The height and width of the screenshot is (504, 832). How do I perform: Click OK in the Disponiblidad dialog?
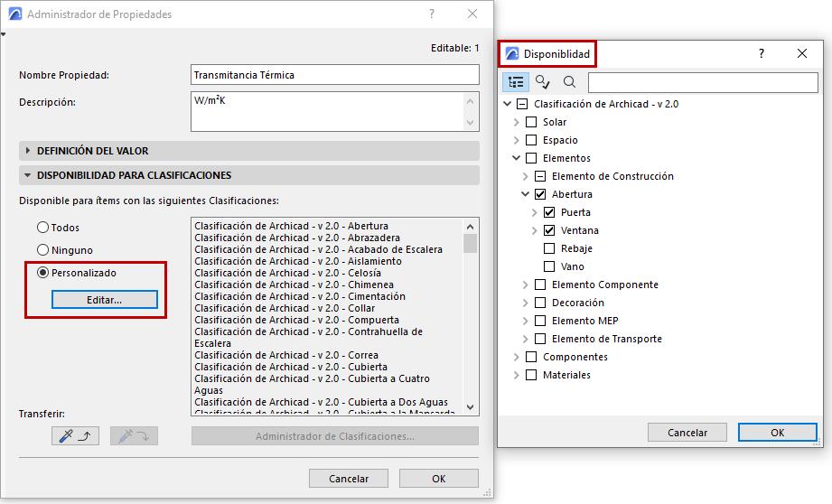778,433
